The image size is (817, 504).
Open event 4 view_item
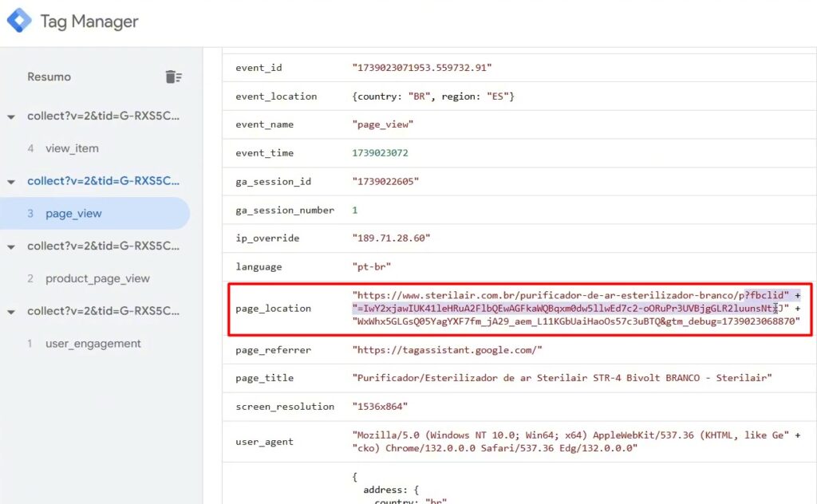[x=72, y=148]
